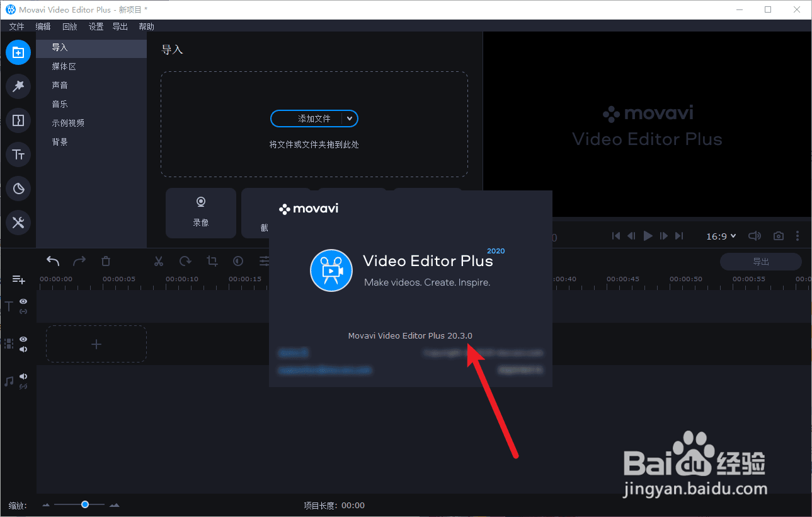Viewport: 812px width, 517px height.
Task: Click the video track filmstrip icon
Action: [x=9, y=344]
